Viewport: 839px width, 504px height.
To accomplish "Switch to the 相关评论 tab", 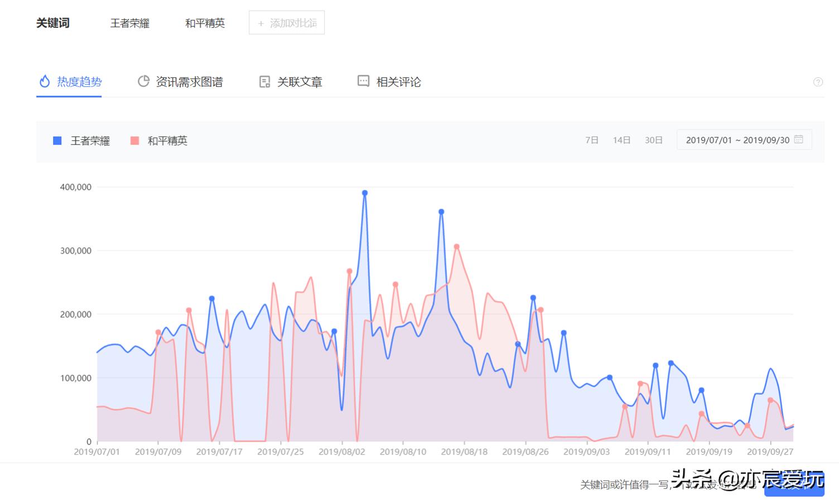I will tap(398, 81).
